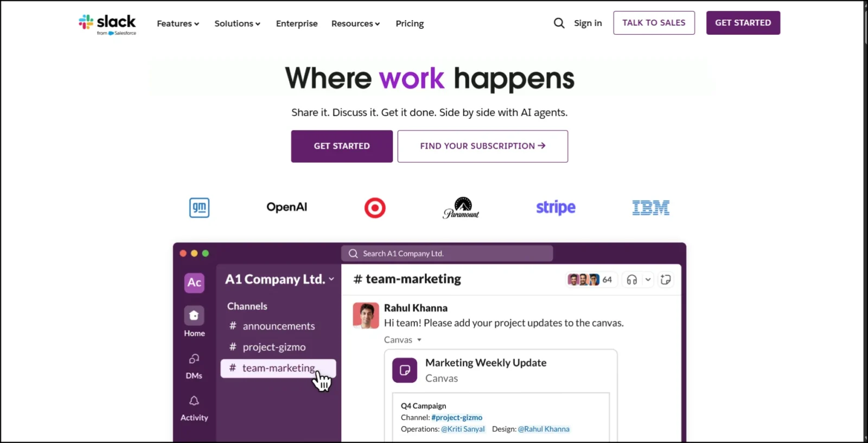Click the OpenAI logo
The width and height of the screenshot is (868, 443).
(x=286, y=207)
